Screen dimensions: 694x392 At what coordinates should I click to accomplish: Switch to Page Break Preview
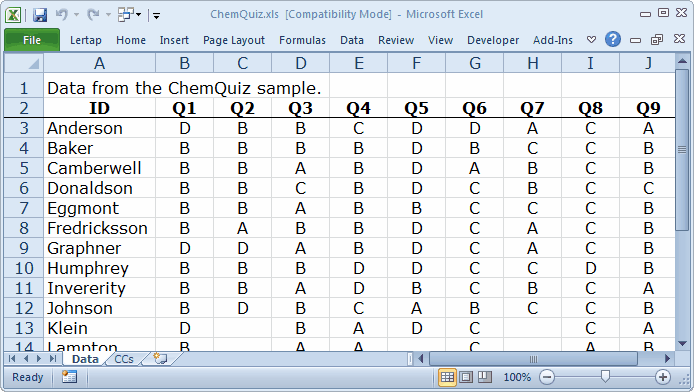[485, 377]
